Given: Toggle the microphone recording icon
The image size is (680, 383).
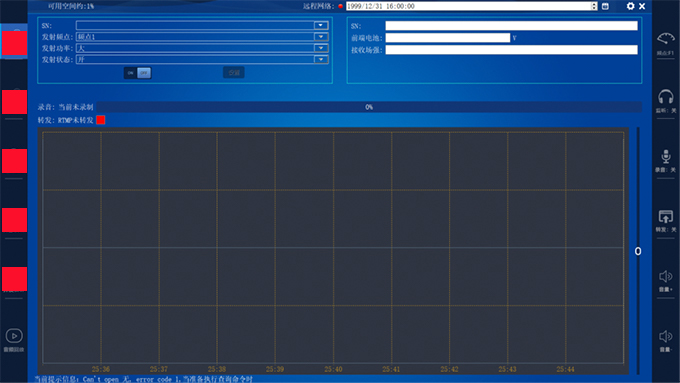Looking at the screenshot, I should click(x=665, y=157).
